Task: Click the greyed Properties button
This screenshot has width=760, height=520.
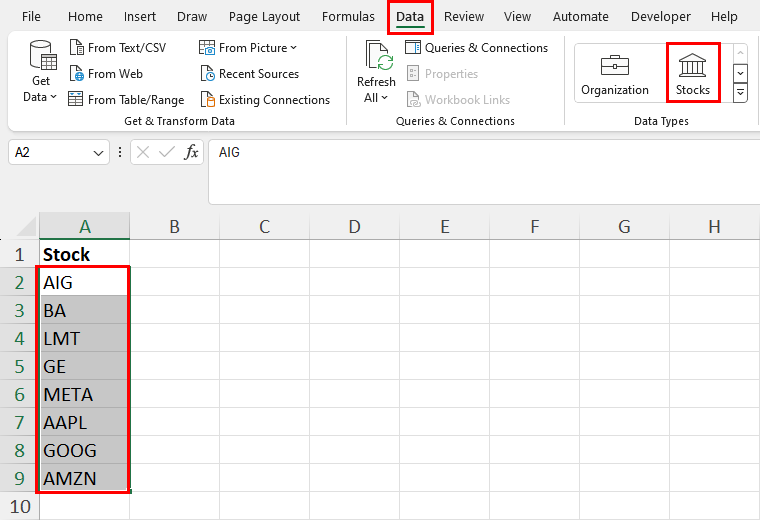Action: [443, 74]
